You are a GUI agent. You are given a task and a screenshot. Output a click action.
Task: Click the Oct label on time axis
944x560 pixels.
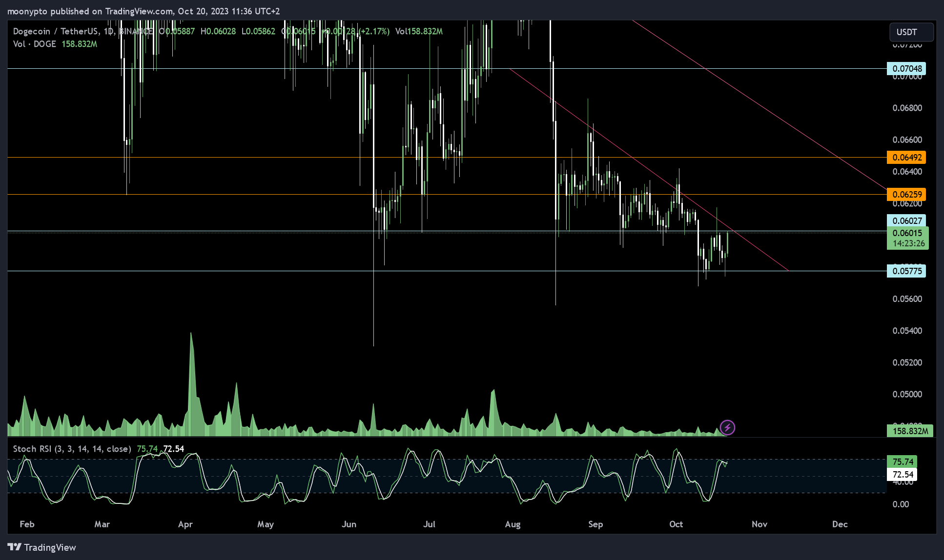coord(676,524)
